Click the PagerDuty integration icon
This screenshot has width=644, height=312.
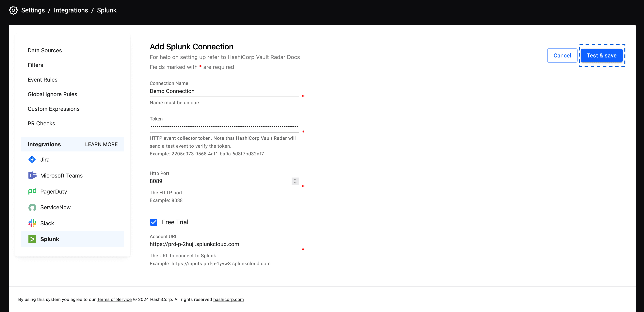[x=32, y=191]
